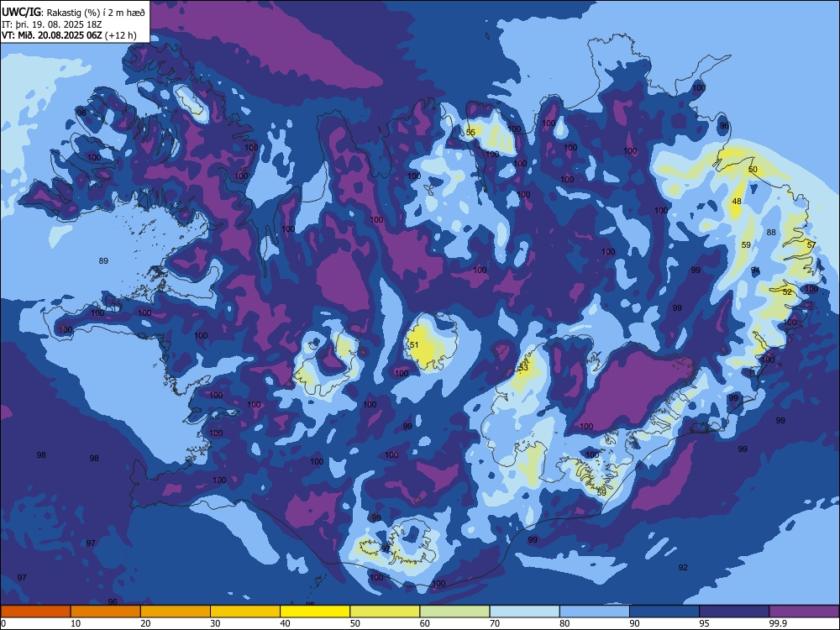Click the '88' value in the east
840x630 pixels.
click(771, 233)
